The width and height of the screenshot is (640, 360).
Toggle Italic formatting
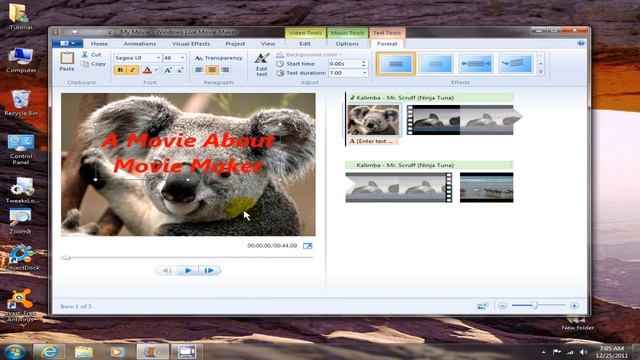pyautogui.click(x=132, y=70)
